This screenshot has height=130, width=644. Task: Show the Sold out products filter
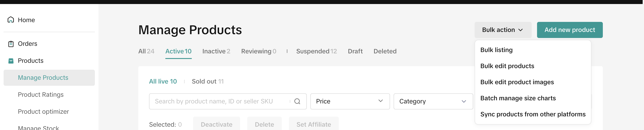[x=207, y=82]
